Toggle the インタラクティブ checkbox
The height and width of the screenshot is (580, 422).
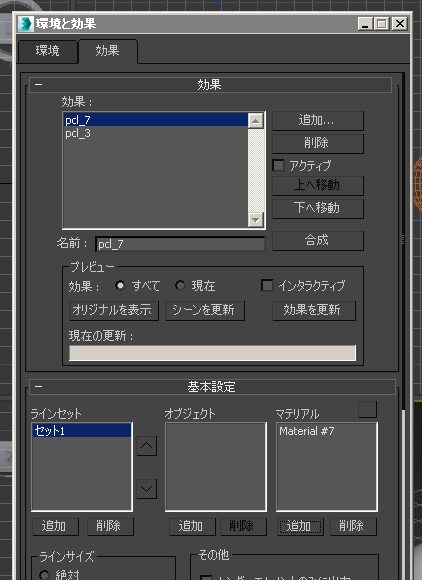pyautogui.click(x=267, y=285)
